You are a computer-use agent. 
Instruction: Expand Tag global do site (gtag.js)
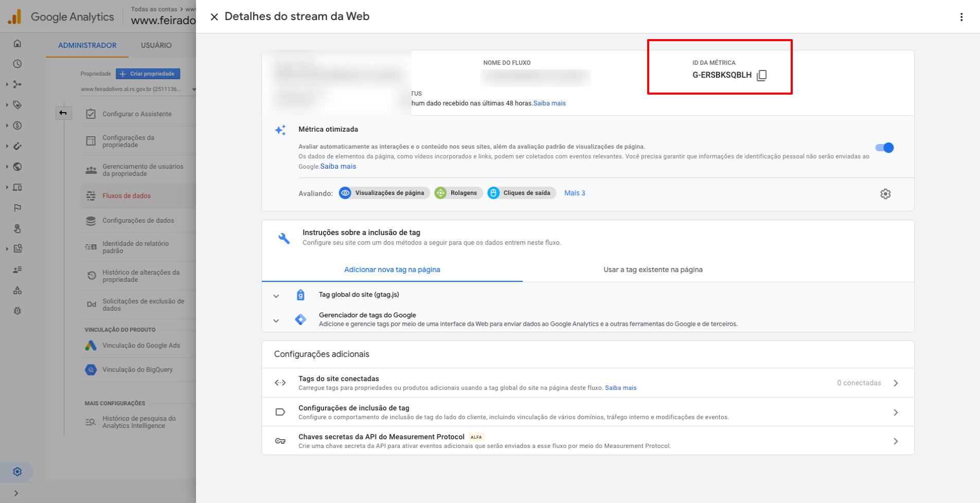pos(276,296)
